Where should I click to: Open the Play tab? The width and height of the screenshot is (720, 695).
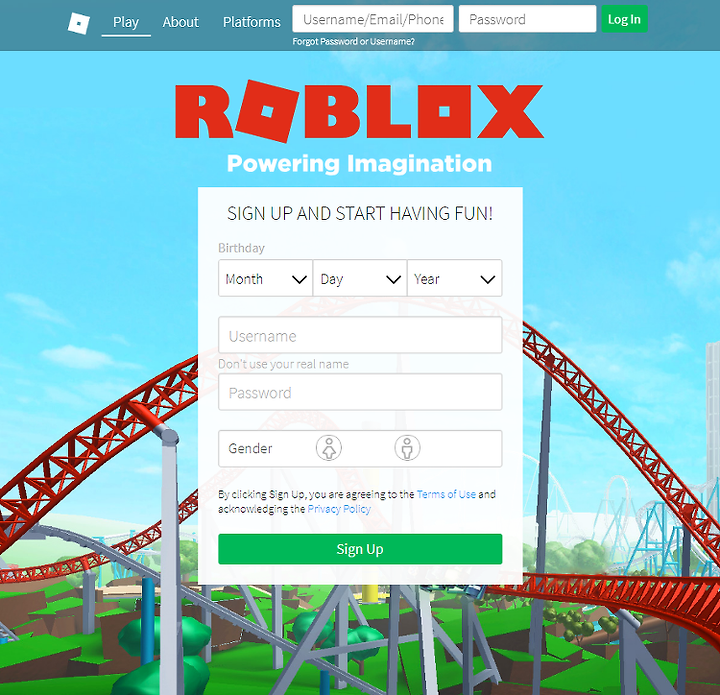tap(126, 22)
